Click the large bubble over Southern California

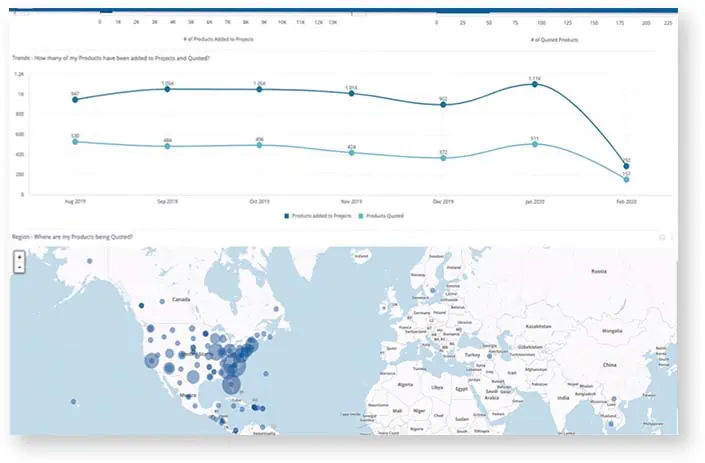pyautogui.click(x=152, y=361)
